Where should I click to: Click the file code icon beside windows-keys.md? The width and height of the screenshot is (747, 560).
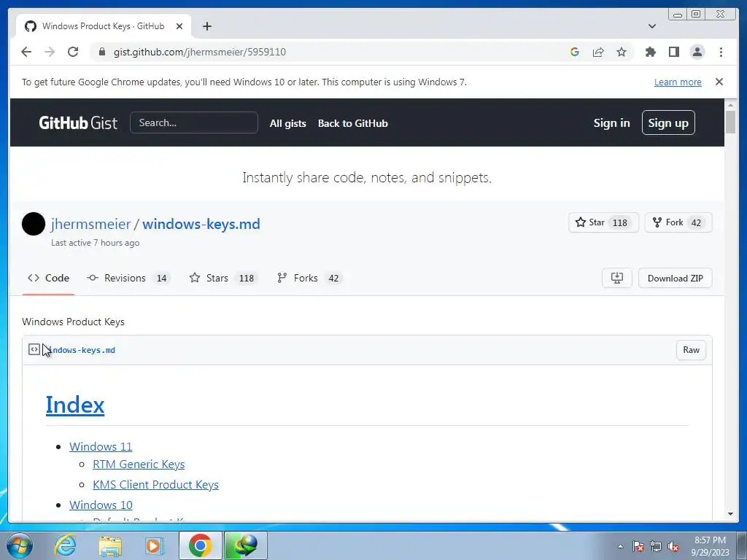pyautogui.click(x=34, y=349)
